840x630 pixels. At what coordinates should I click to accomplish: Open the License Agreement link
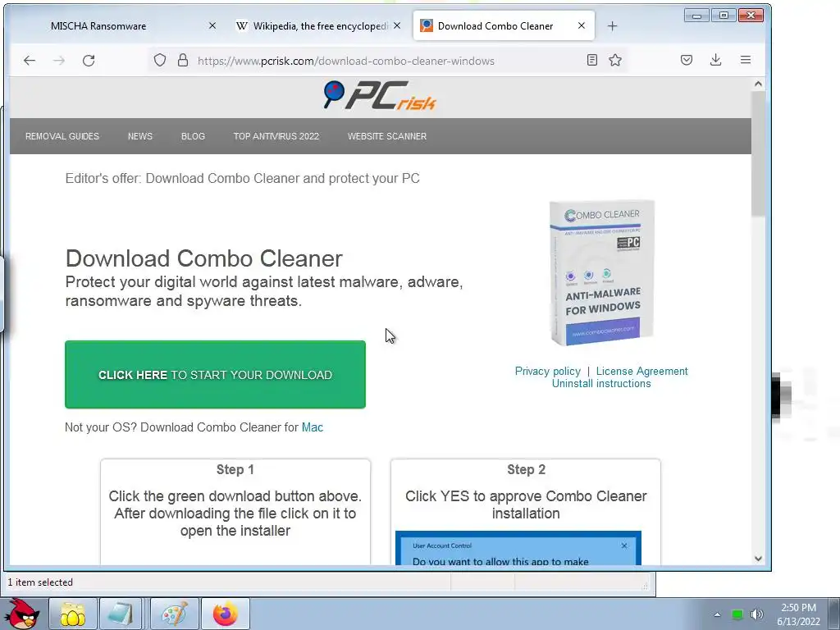641,372
